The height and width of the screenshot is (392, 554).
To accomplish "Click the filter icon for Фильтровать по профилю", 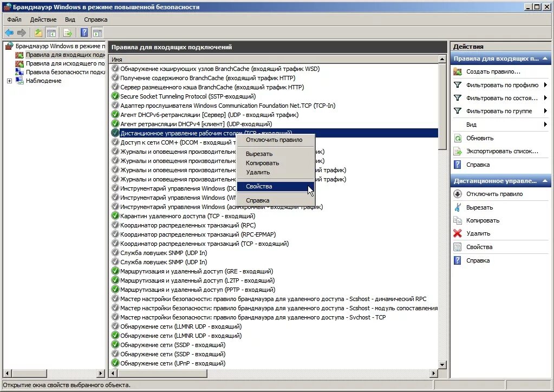I will point(458,85).
